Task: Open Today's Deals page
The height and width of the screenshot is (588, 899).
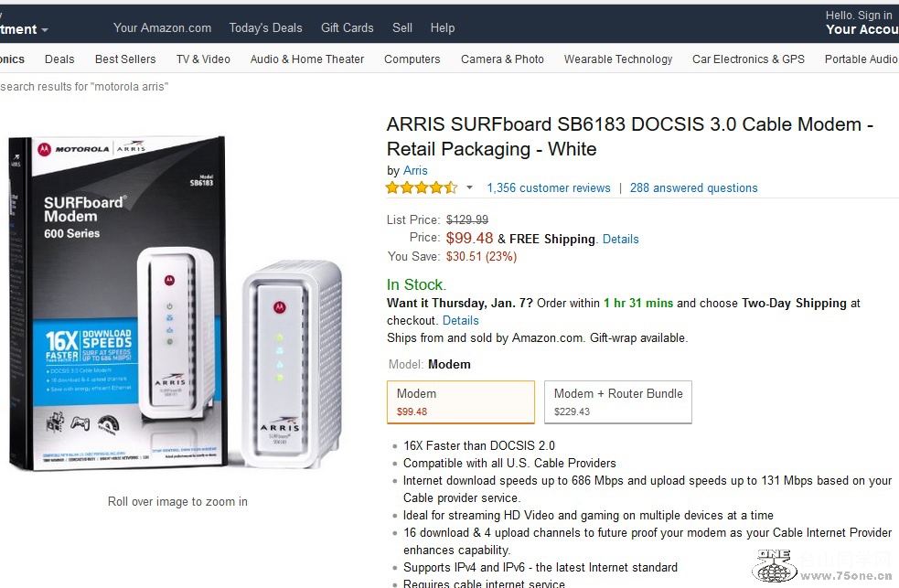Action: (x=265, y=27)
